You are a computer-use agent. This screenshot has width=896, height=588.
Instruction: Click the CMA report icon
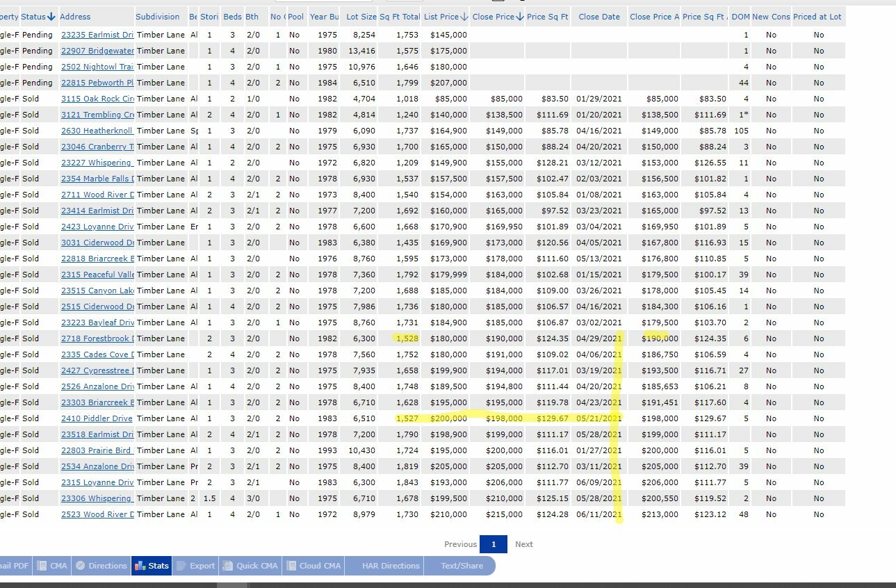[x=42, y=566]
